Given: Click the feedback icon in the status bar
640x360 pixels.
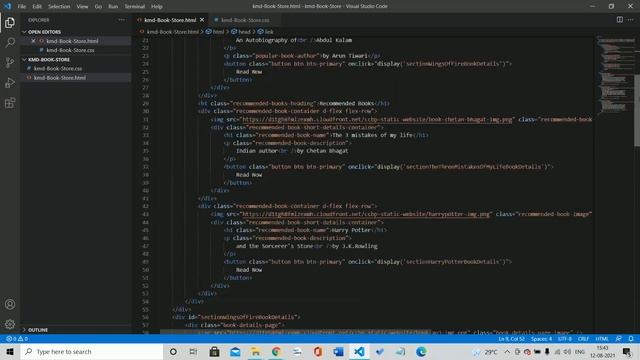Looking at the screenshot, I should point(619,339).
